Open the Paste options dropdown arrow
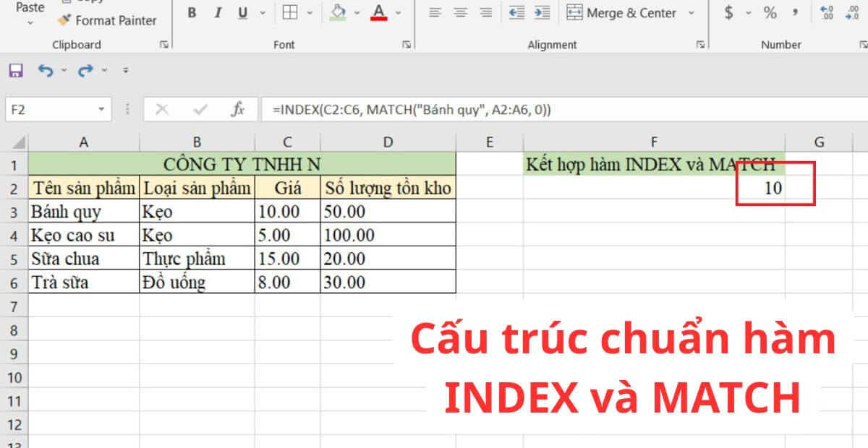The height and width of the screenshot is (448, 868). pos(30,23)
